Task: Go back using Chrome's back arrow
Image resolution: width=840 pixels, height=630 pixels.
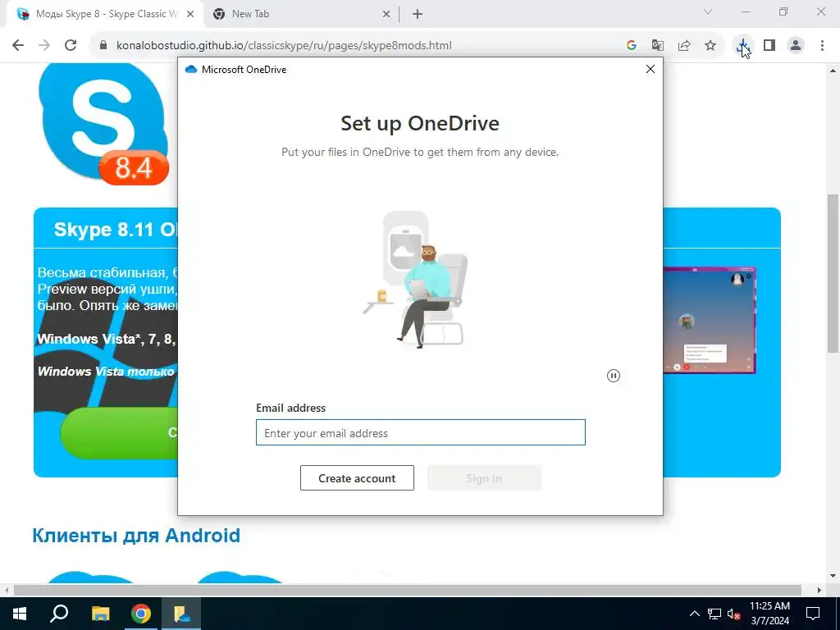Action: click(x=18, y=46)
